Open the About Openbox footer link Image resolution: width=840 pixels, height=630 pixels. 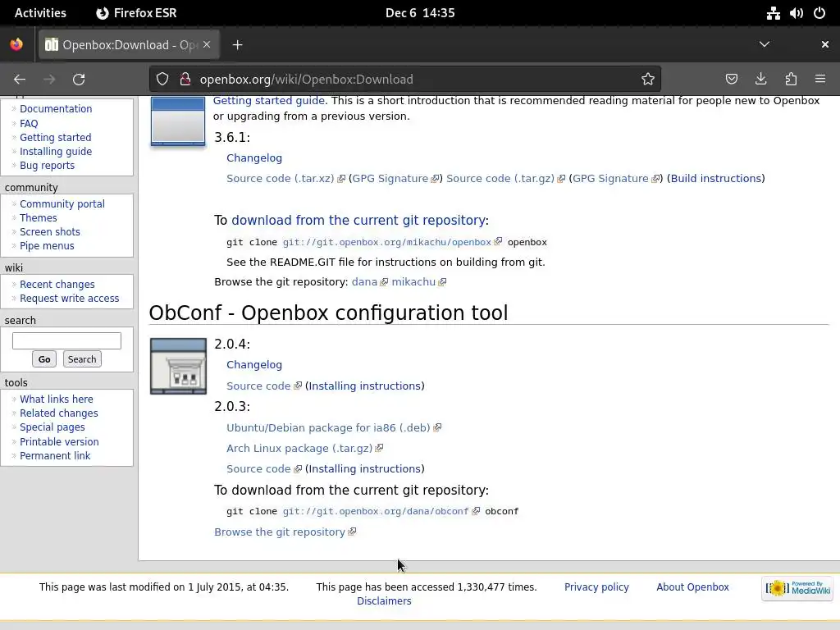click(692, 587)
